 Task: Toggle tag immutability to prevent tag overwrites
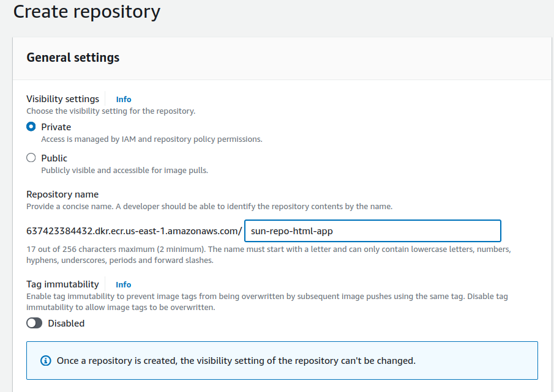coord(35,323)
